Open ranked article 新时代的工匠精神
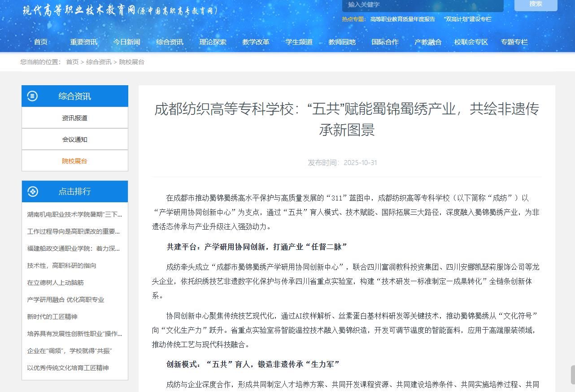 click(52, 317)
